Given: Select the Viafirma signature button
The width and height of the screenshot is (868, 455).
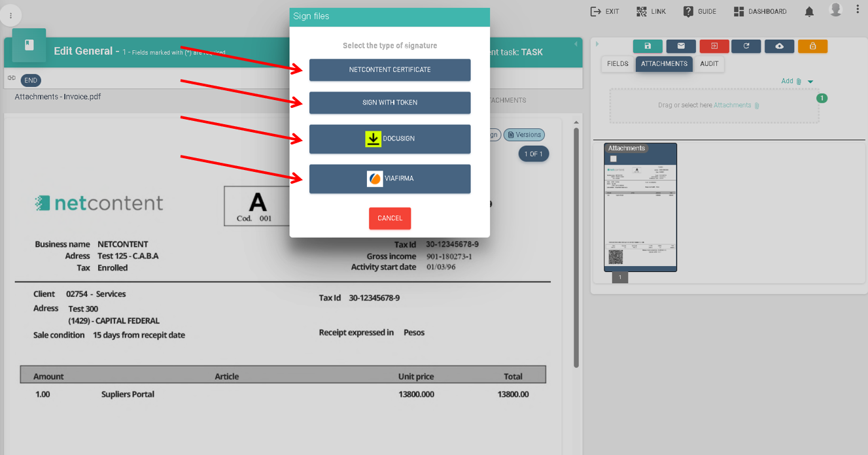Looking at the screenshot, I should coord(390,178).
